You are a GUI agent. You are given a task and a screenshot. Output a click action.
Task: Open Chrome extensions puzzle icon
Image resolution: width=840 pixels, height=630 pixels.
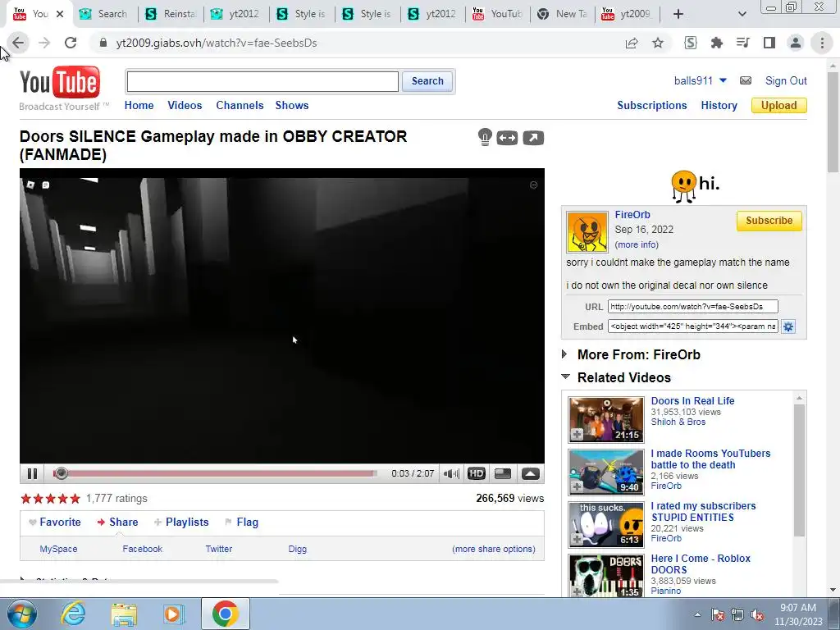pos(717,43)
